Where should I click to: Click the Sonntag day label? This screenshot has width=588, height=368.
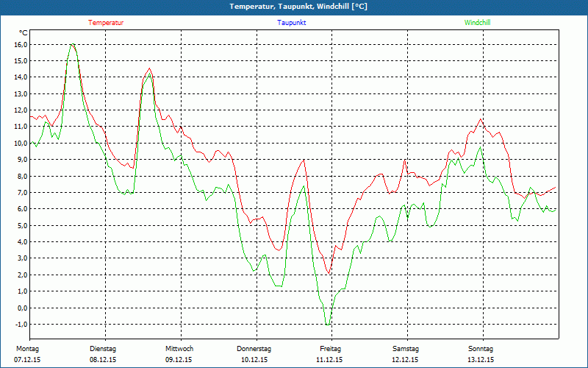(481, 349)
